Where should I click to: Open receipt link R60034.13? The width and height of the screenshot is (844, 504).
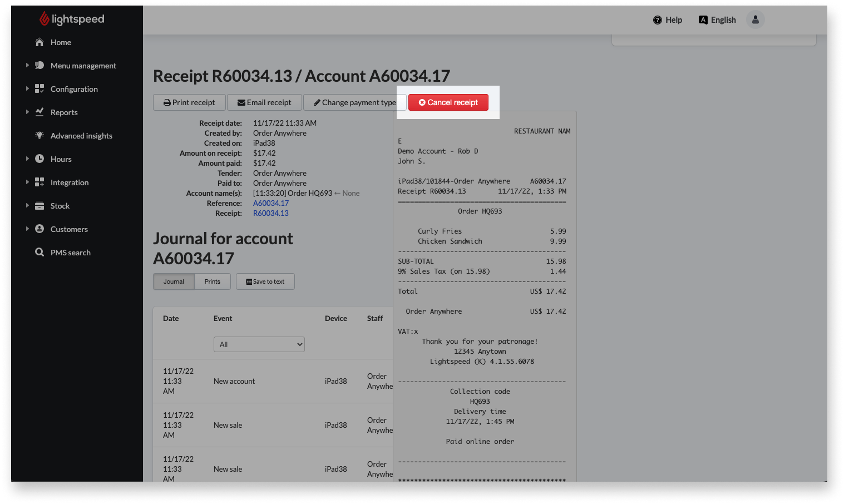pos(271,213)
